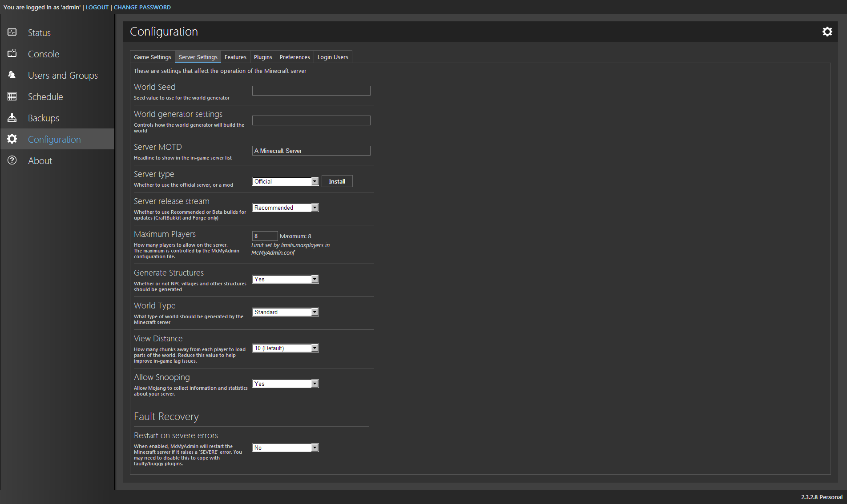Click the 'World Seed' setting label

(x=155, y=87)
